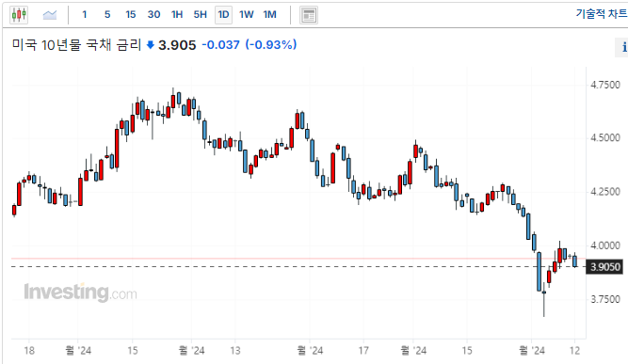
Task: Click the info icon beside the chart
Action: point(622,47)
